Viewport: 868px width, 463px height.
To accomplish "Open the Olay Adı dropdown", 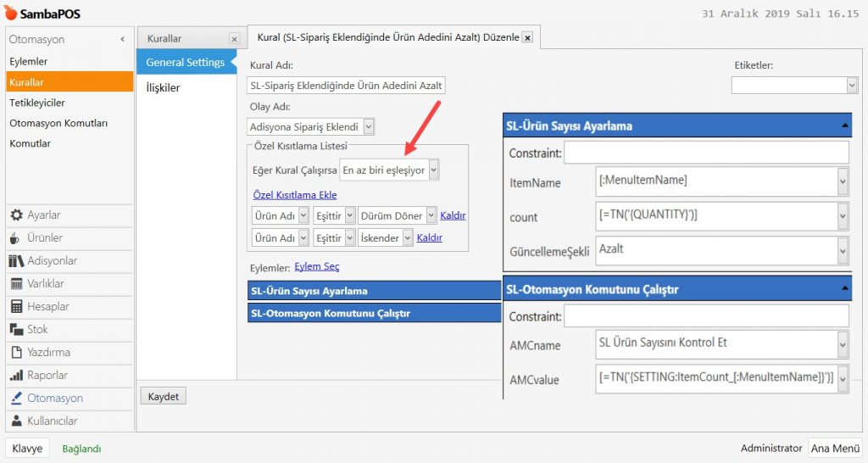I will [x=369, y=127].
